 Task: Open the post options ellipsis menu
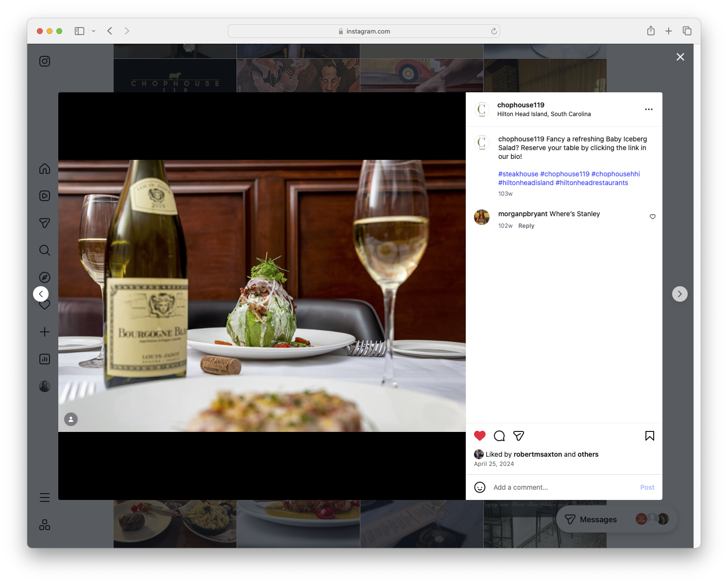tap(649, 109)
